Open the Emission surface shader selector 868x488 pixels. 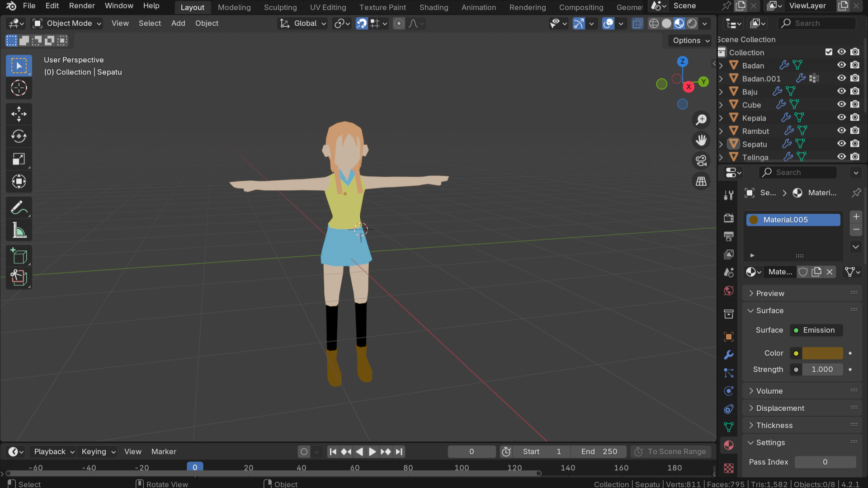816,330
